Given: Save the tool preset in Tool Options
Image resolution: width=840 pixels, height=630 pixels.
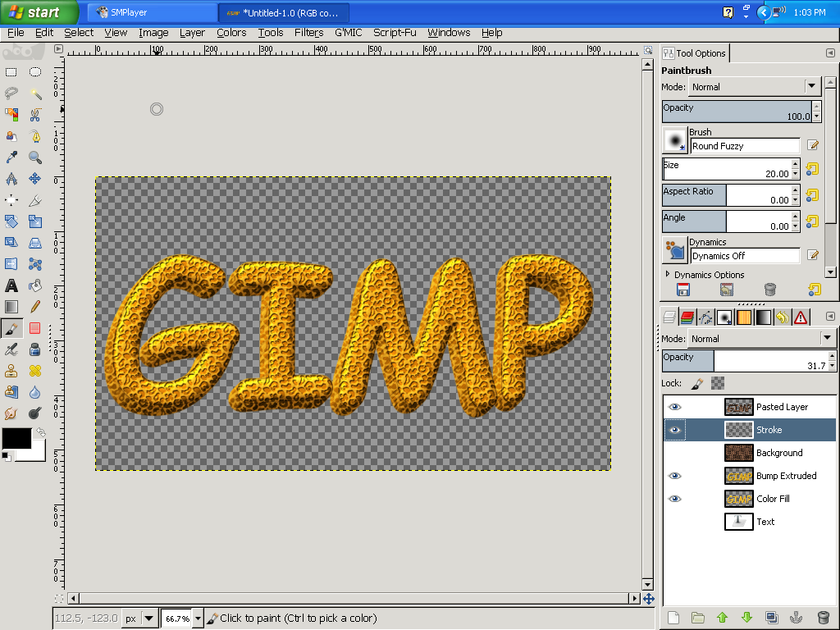Looking at the screenshot, I should (683, 290).
